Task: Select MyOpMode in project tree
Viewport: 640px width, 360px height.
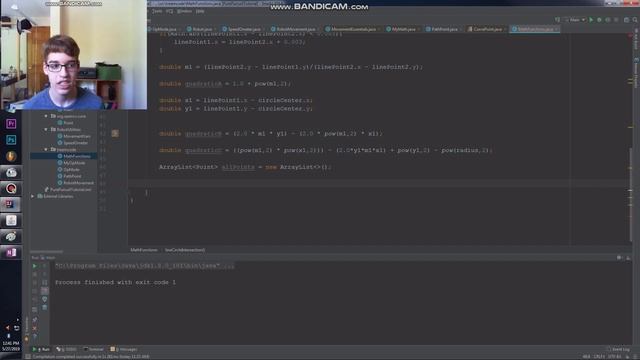Action: click(x=71, y=163)
